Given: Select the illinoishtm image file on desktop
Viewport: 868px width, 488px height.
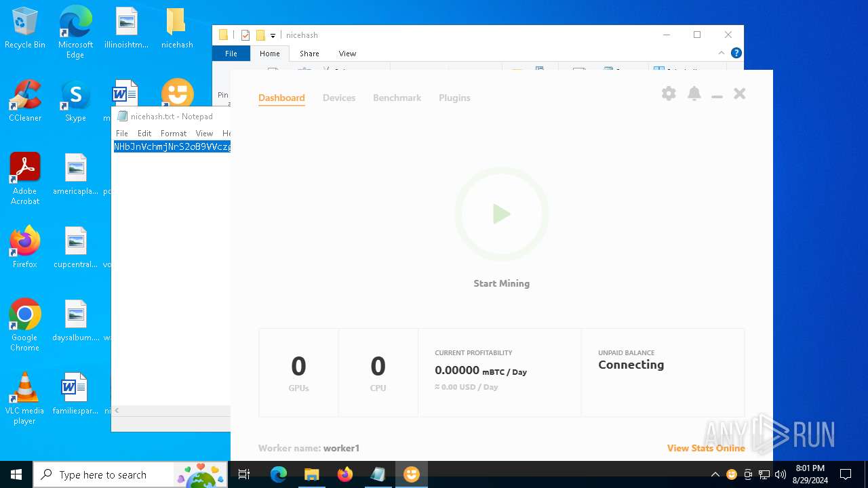Looking at the screenshot, I should [126, 28].
